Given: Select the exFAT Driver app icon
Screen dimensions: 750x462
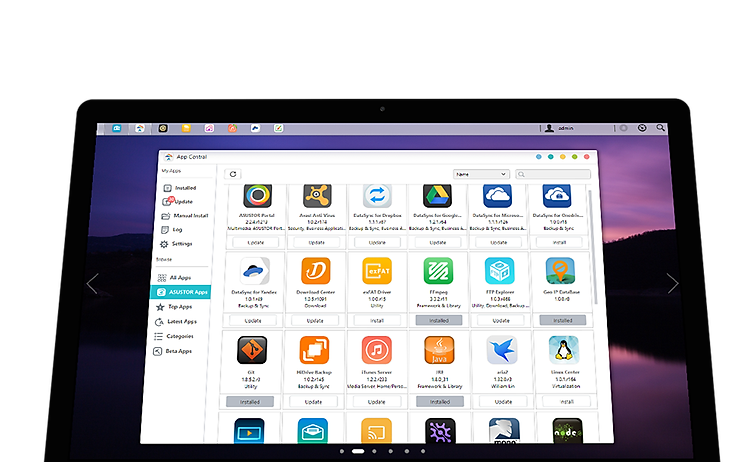Looking at the screenshot, I should [376, 271].
